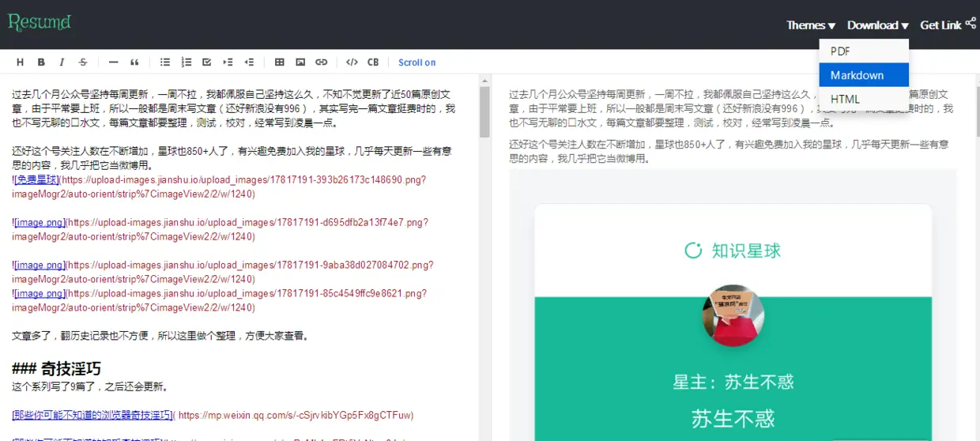Insert a heading with the H button
This screenshot has height=441, width=980.
click(21, 62)
